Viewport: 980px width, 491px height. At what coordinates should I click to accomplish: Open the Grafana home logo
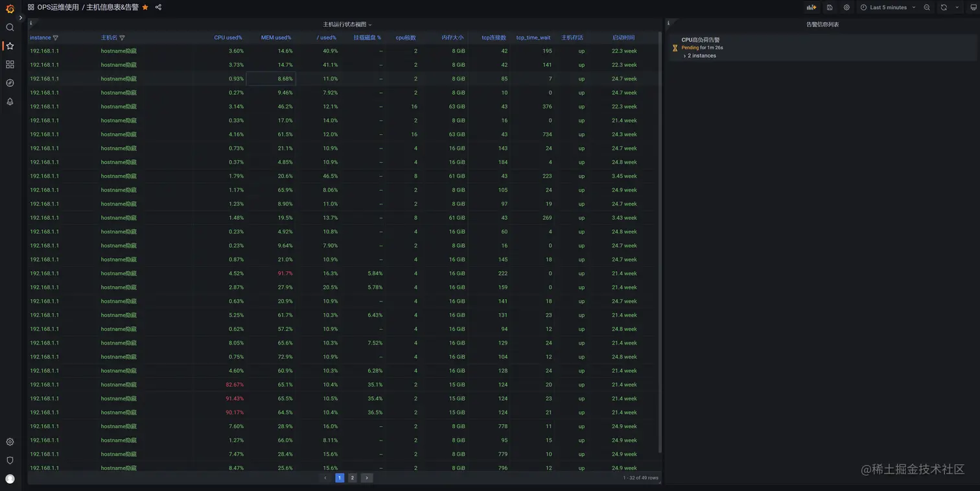(x=10, y=8)
